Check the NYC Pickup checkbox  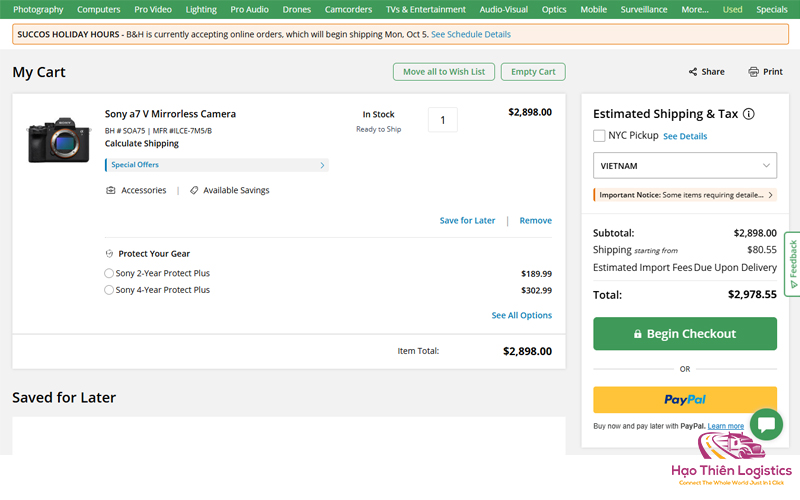pyautogui.click(x=599, y=136)
